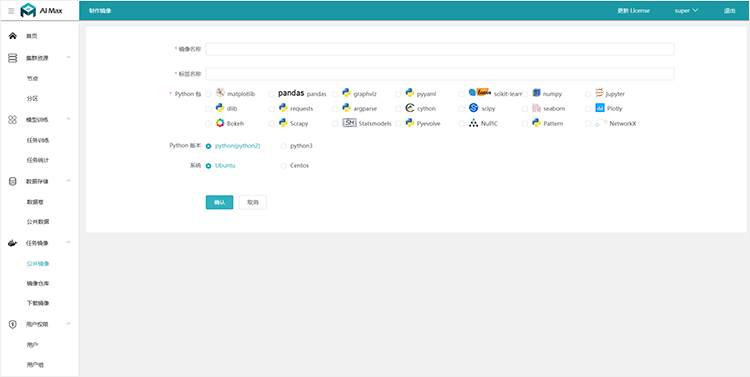
Task: Collapse the 模型训练 section chevron
Action: pos(68,119)
